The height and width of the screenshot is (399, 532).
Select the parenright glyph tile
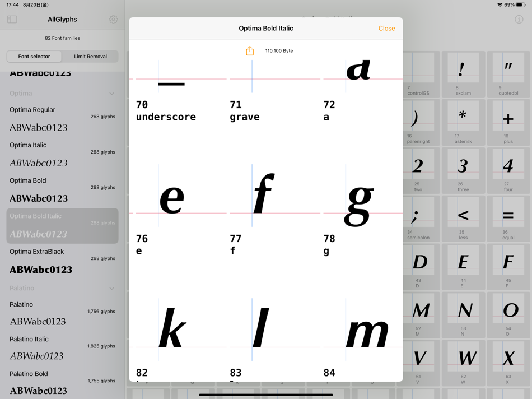tap(421, 122)
